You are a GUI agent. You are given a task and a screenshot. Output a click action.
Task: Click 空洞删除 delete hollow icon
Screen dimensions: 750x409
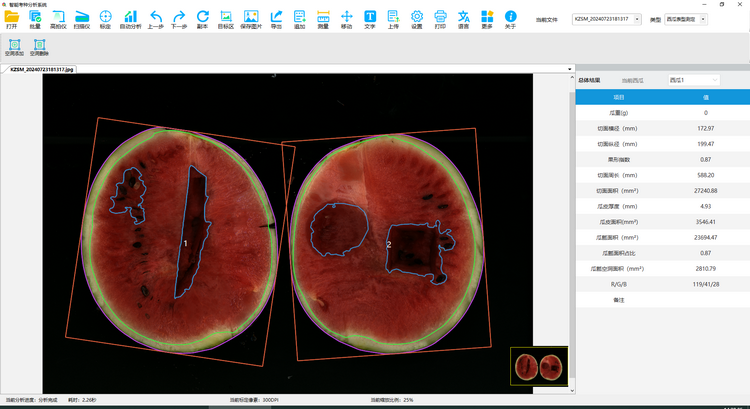point(39,47)
